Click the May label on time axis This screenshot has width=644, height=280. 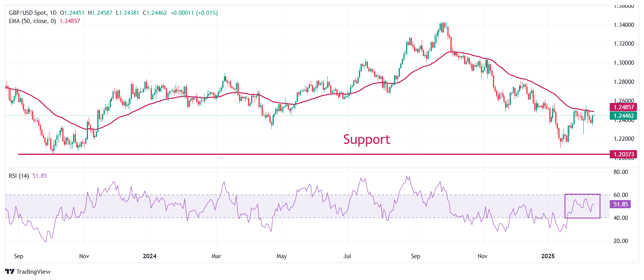coord(282,256)
